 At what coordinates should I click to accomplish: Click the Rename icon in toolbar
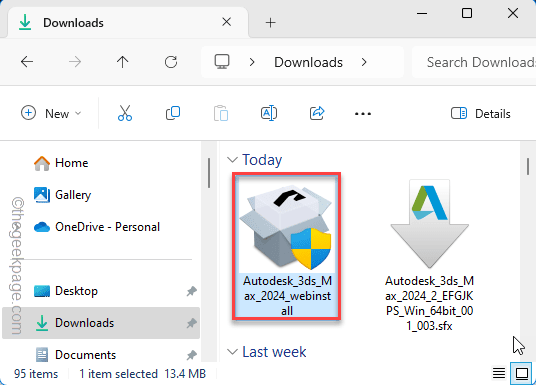269,113
